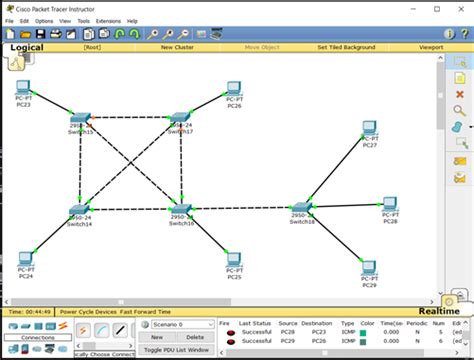Screen dimensions: 474x360
Task: Switch to the Realtime mode tab
Action: click(x=439, y=311)
